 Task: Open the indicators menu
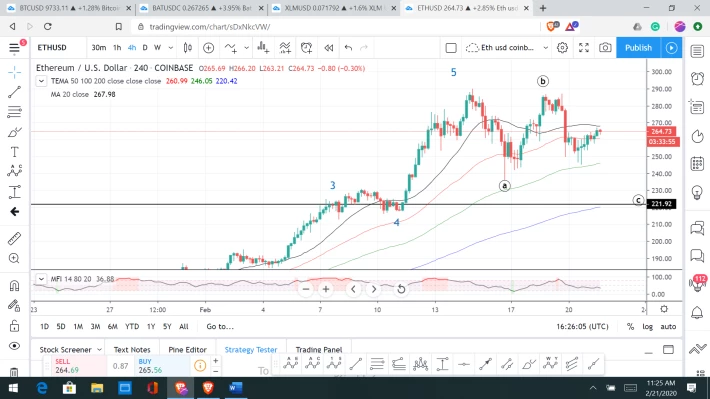point(231,48)
